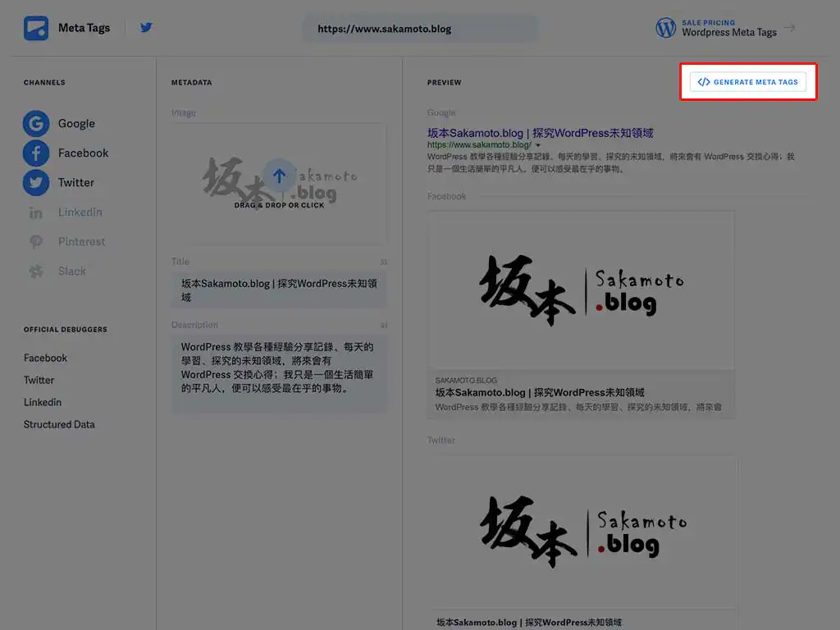Open the Structured Data debugger link

59,425
